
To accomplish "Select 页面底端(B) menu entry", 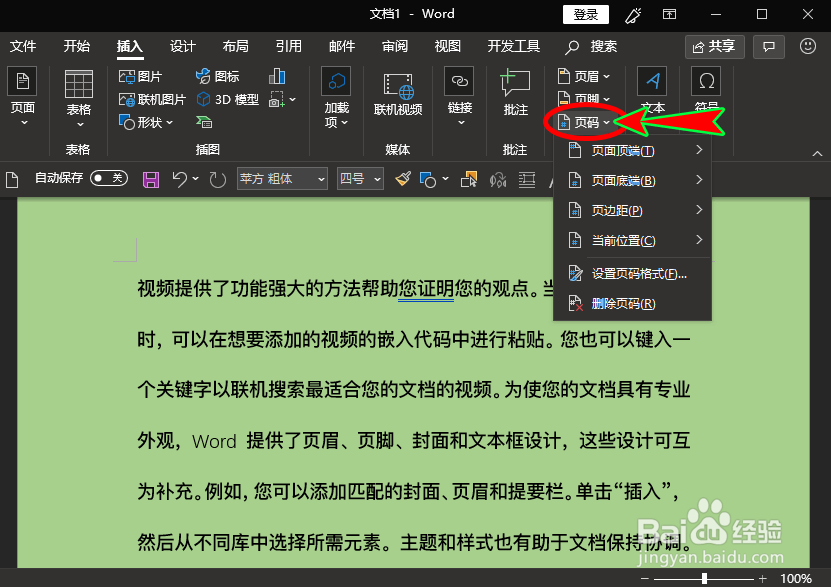I will [x=632, y=181].
